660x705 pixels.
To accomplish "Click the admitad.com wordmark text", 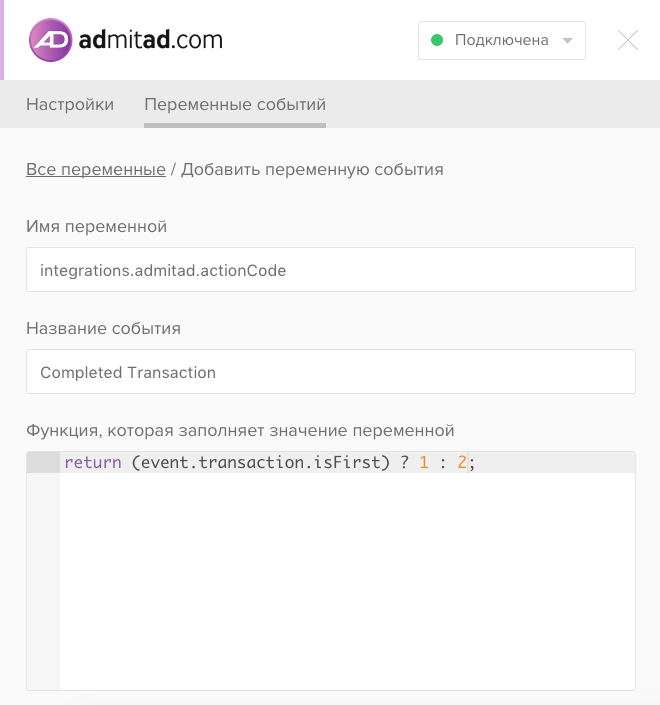I will click(x=151, y=40).
